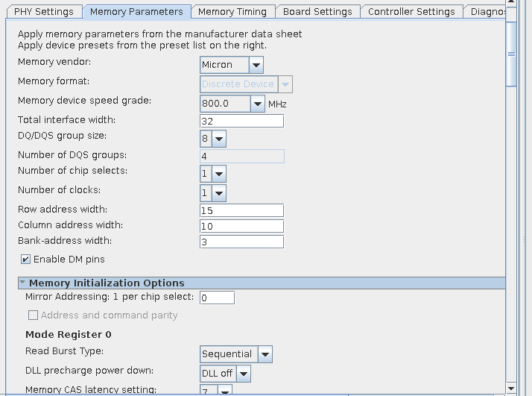Click the vertical scrollbar down arrow

point(511,387)
